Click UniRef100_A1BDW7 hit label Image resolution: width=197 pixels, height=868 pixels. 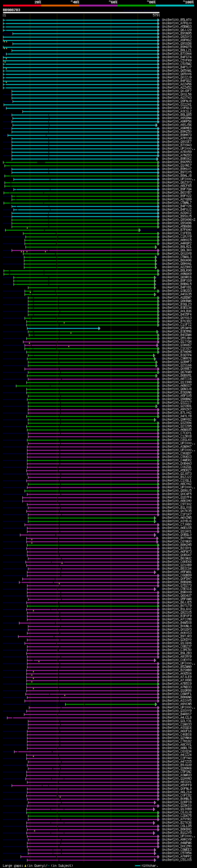(x=177, y=297)
